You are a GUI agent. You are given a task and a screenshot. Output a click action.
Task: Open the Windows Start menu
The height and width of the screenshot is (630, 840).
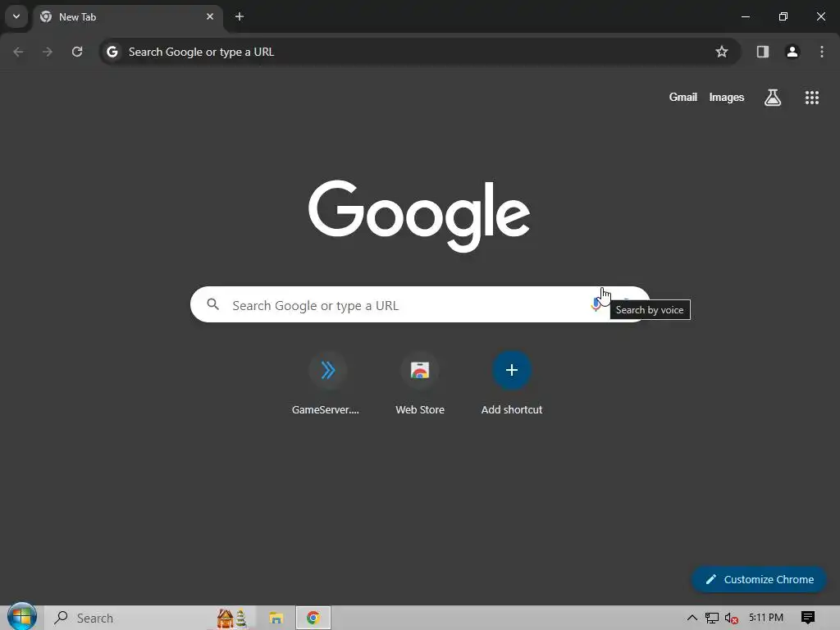click(x=21, y=617)
